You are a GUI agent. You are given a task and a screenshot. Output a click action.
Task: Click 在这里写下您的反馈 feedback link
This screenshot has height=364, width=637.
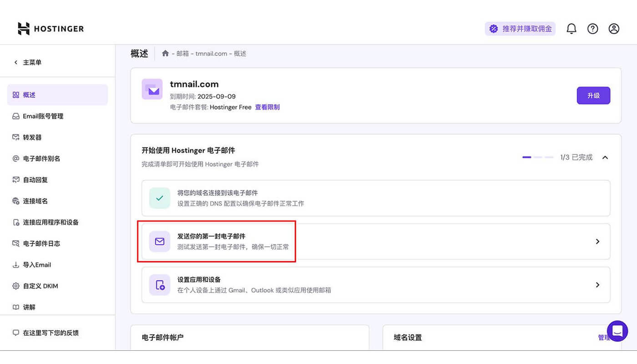(45, 333)
